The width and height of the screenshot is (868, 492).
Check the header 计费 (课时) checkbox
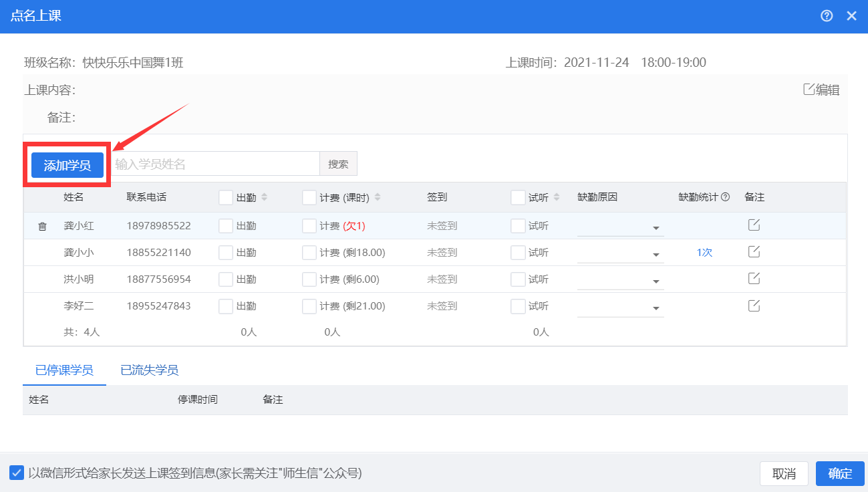click(309, 197)
